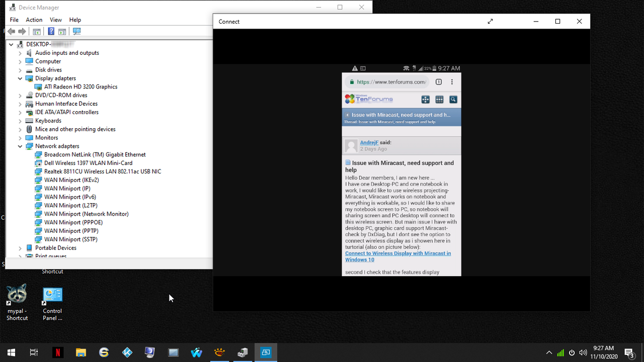
Task: Select ATI Radeon HD 3200 Graphics device
Action: click(80, 86)
